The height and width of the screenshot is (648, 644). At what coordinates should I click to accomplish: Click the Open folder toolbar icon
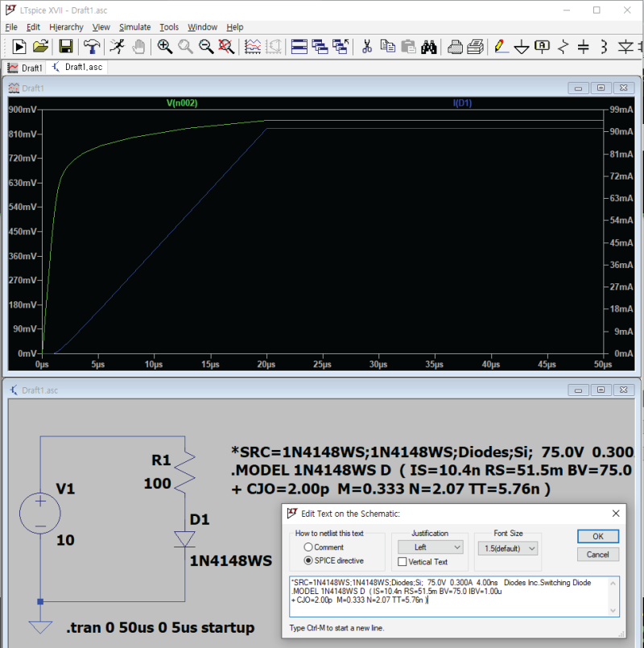41,47
